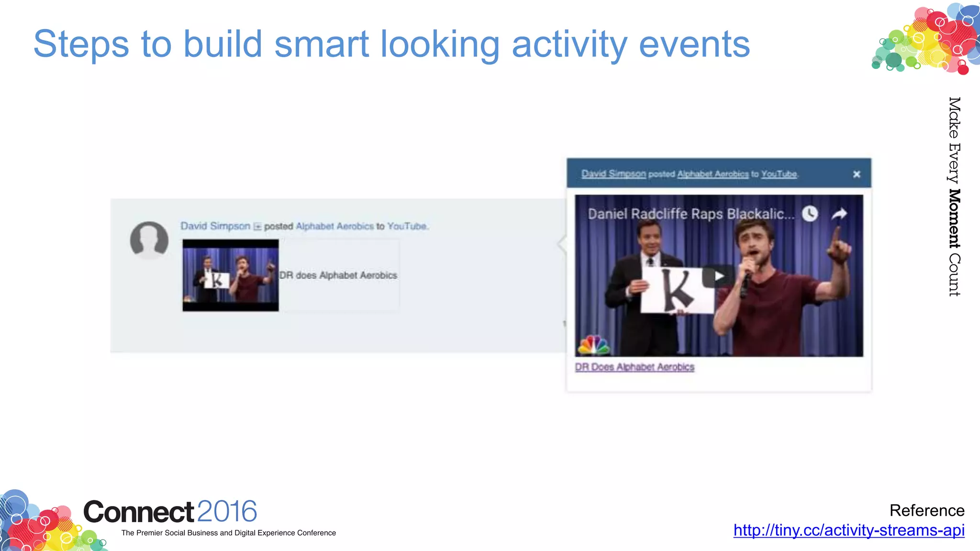Click the Daniel Radcliffe Raps video title
The image size is (980, 551).
click(x=691, y=214)
